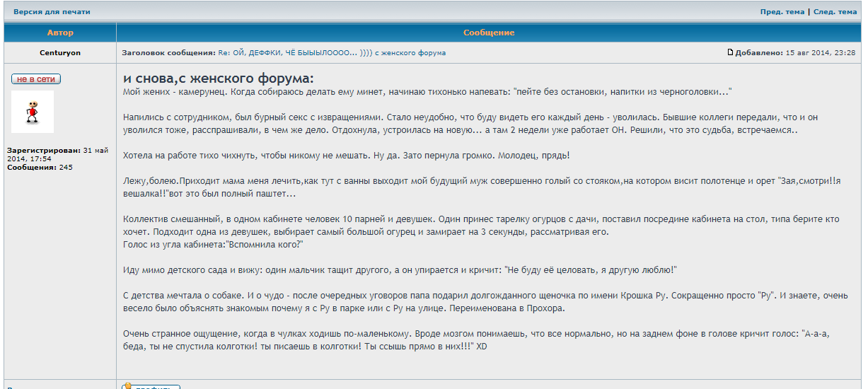Click the 'Заголовок сообщения:' label
The width and height of the screenshot is (868, 389).
point(168,53)
